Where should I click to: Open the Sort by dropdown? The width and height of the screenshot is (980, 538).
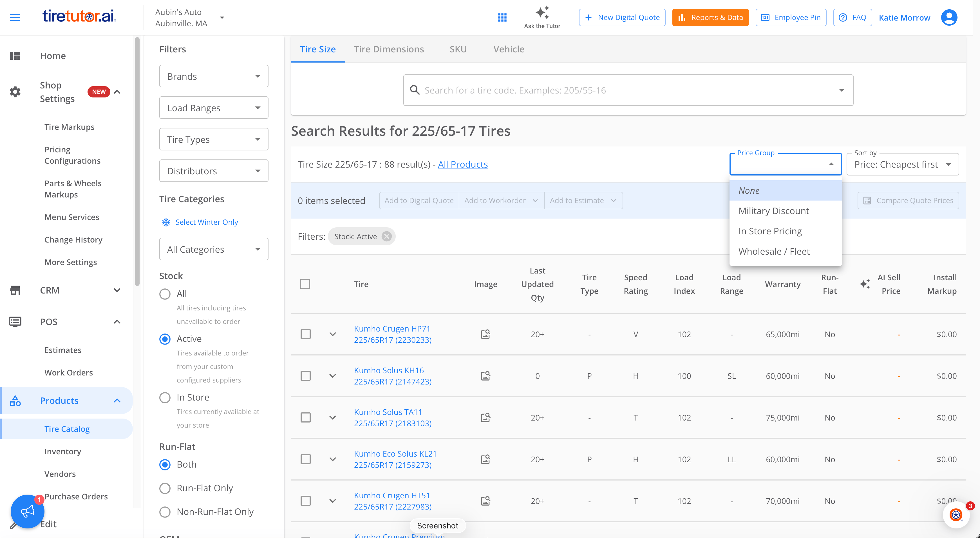point(902,164)
